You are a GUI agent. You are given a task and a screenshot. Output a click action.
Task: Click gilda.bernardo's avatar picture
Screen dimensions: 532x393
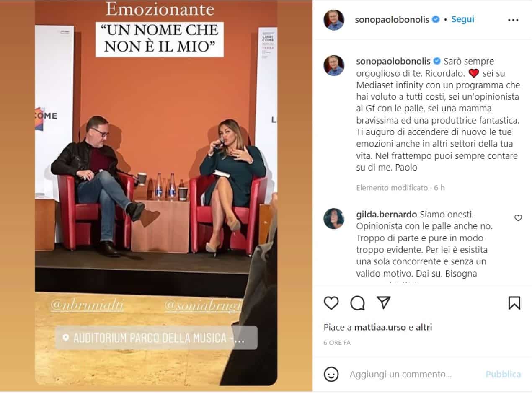click(334, 219)
